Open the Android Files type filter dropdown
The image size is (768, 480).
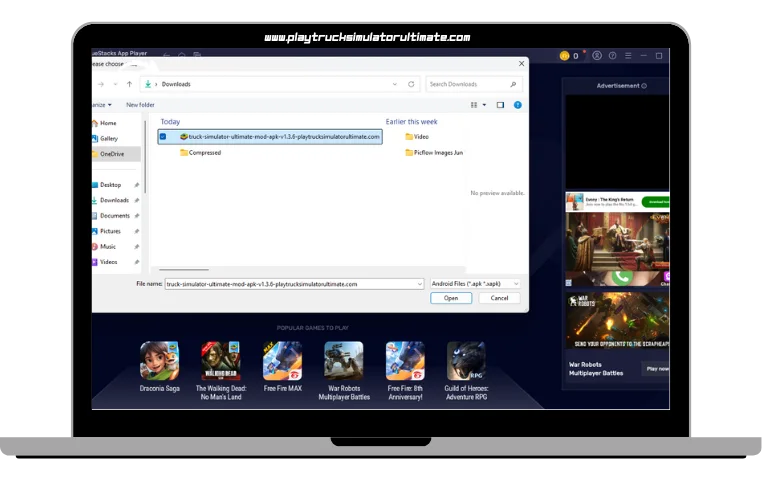[x=475, y=284]
